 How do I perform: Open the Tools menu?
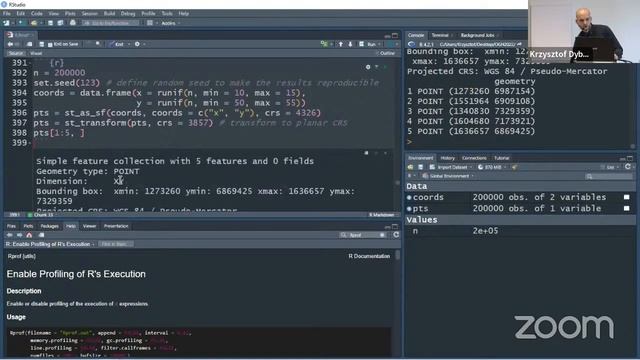[x=167, y=13]
